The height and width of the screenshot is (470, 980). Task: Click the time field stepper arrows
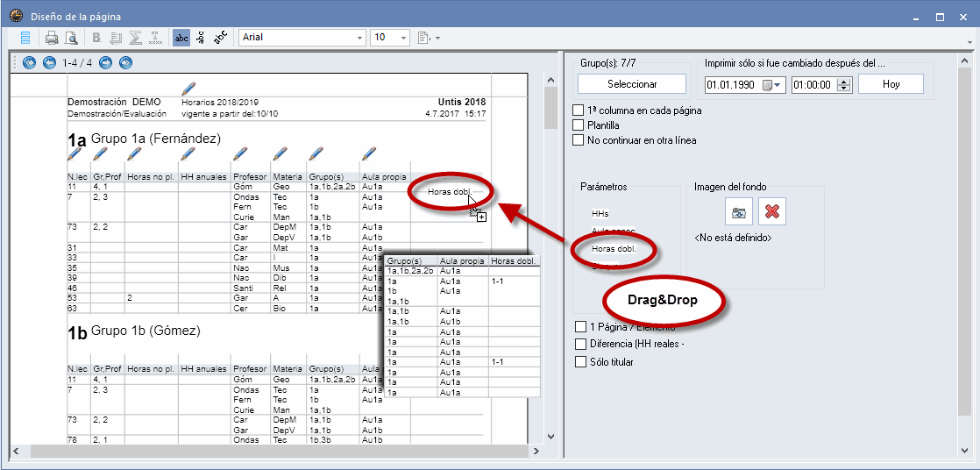point(844,85)
